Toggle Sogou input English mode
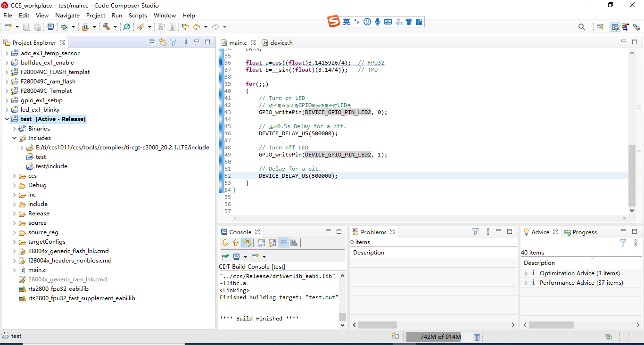644x345 pixels. (347, 22)
